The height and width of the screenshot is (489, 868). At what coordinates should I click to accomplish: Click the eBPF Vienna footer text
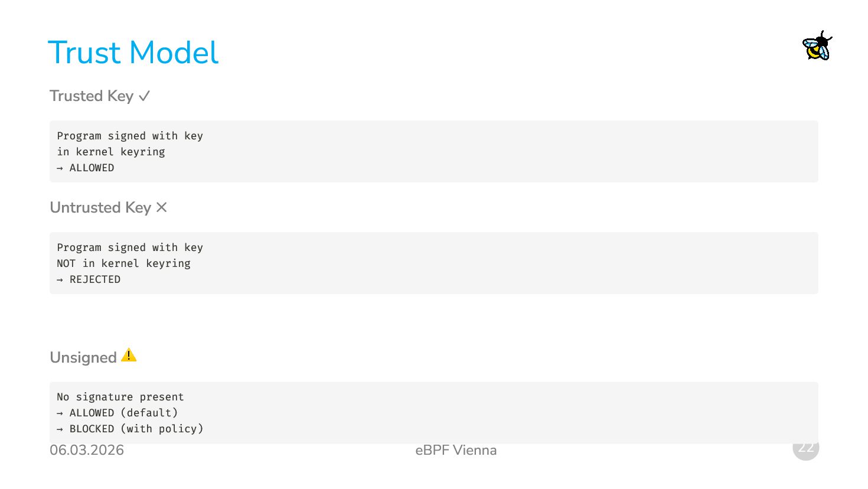tap(456, 450)
